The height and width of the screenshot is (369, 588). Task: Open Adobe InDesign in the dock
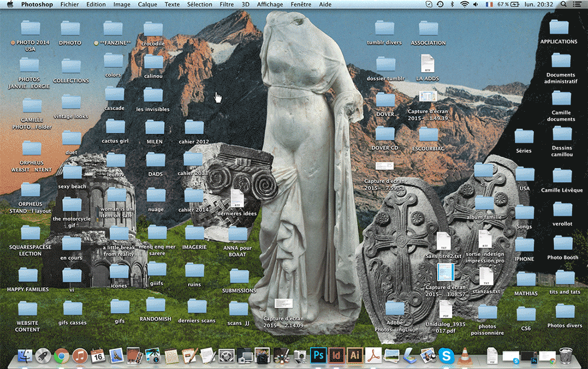coord(336,355)
